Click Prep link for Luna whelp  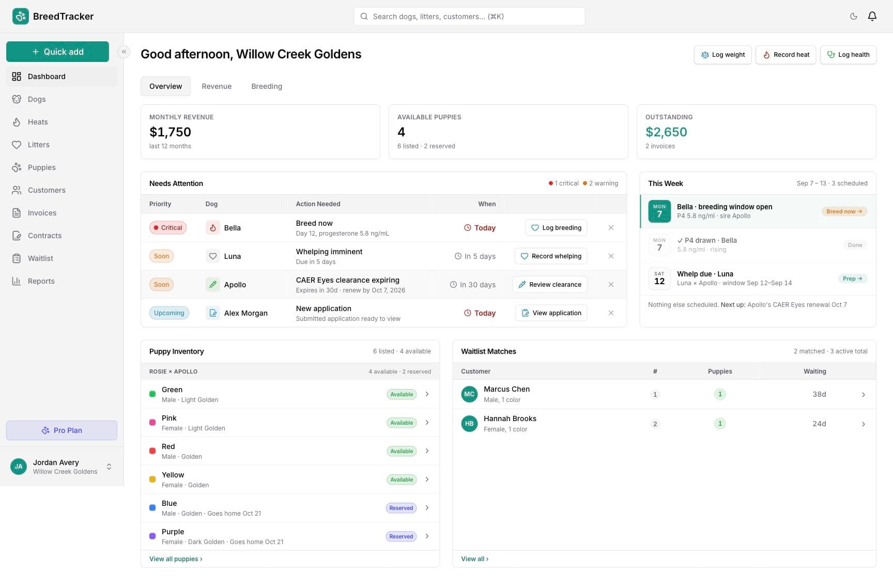coord(852,278)
